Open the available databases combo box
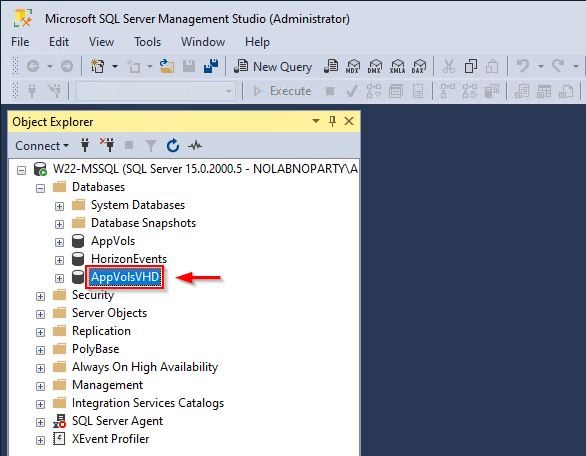 click(155, 91)
